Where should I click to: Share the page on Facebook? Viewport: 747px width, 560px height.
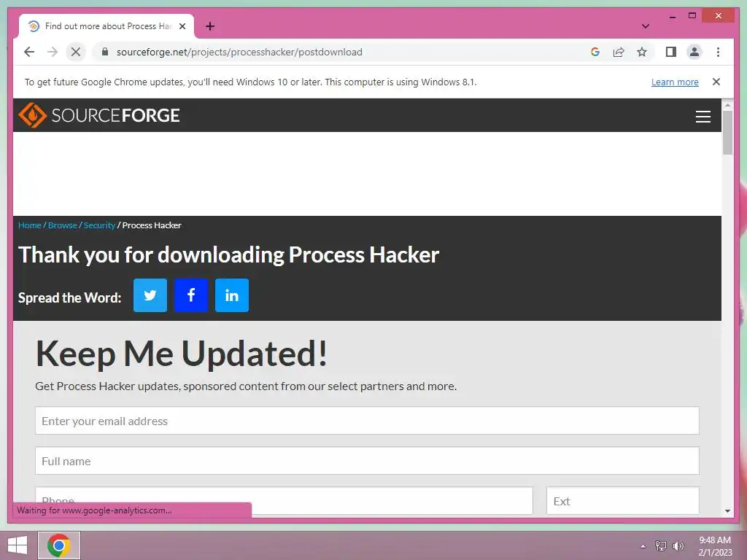coord(191,295)
